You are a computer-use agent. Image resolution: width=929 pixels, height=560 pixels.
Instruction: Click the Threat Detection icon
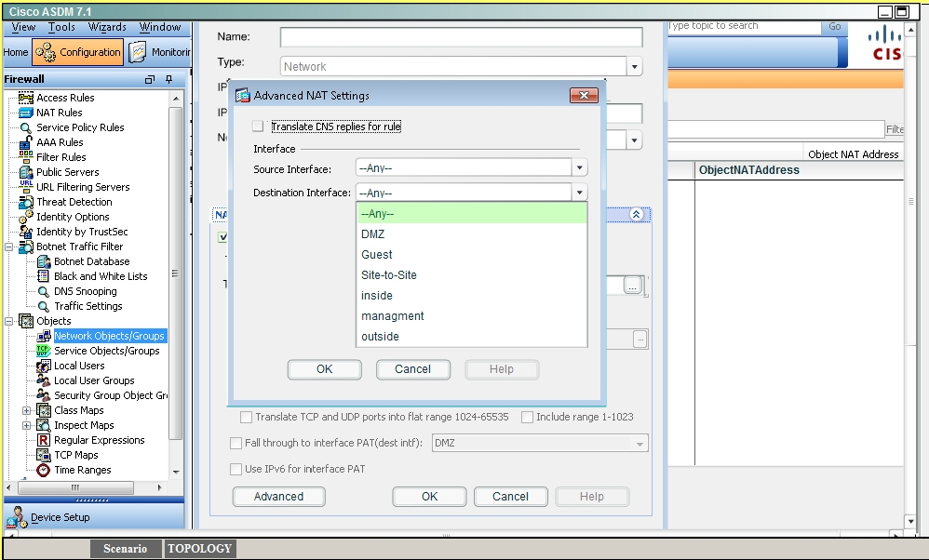tap(25, 202)
